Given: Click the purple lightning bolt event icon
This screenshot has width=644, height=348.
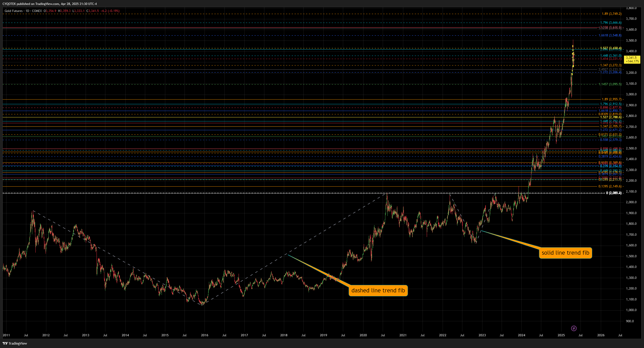Looking at the screenshot, I should point(574,328).
